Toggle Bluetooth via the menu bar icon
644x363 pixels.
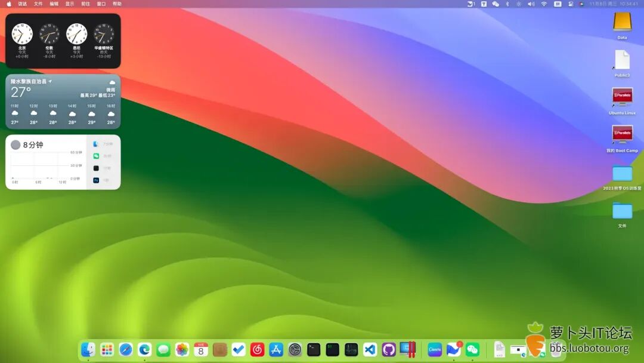pyautogui.click(x=507, y=4)
